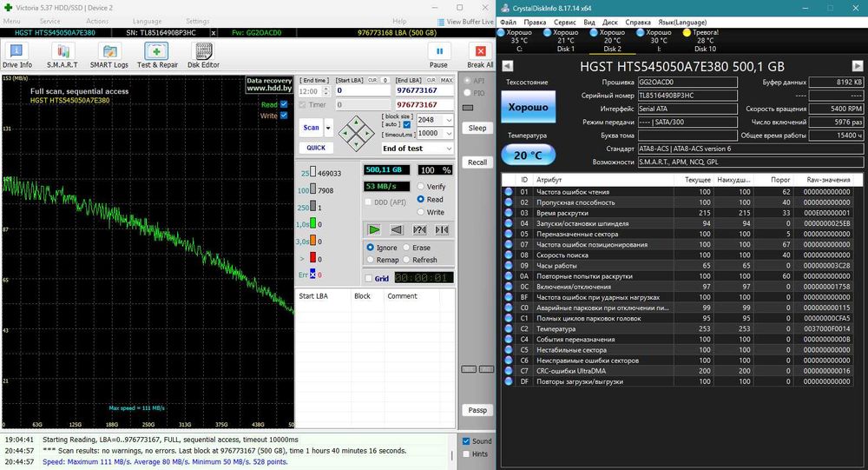
Task: Expand the block size 2048 dropdown
Action: (448, 121)
